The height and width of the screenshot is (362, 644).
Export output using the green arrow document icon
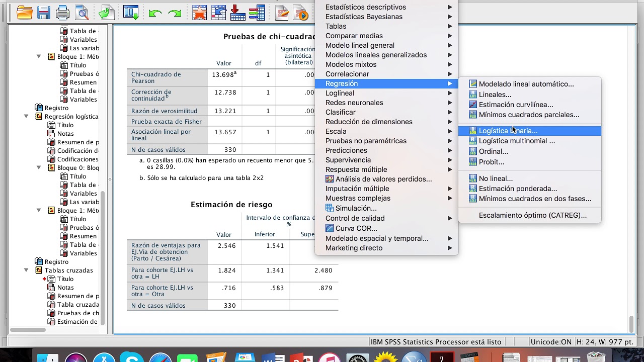pyautogui.click(x=106, y=13)
